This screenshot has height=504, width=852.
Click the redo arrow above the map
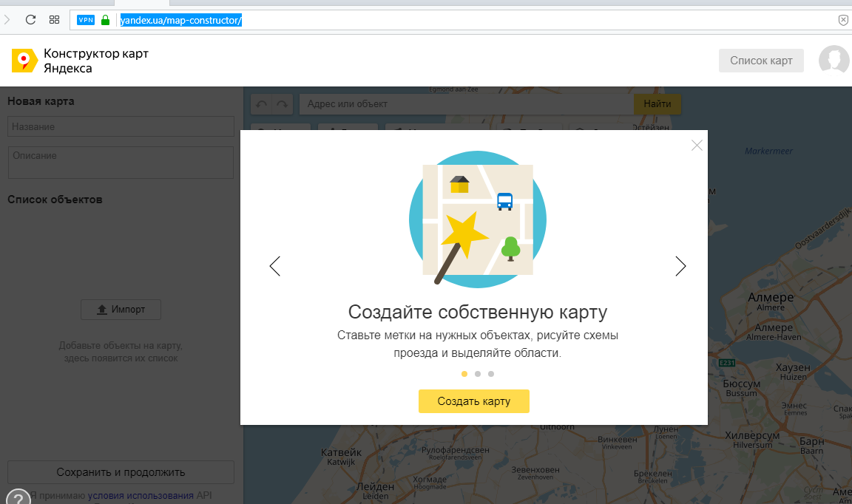pyautogui.click(x=282, y=104)
